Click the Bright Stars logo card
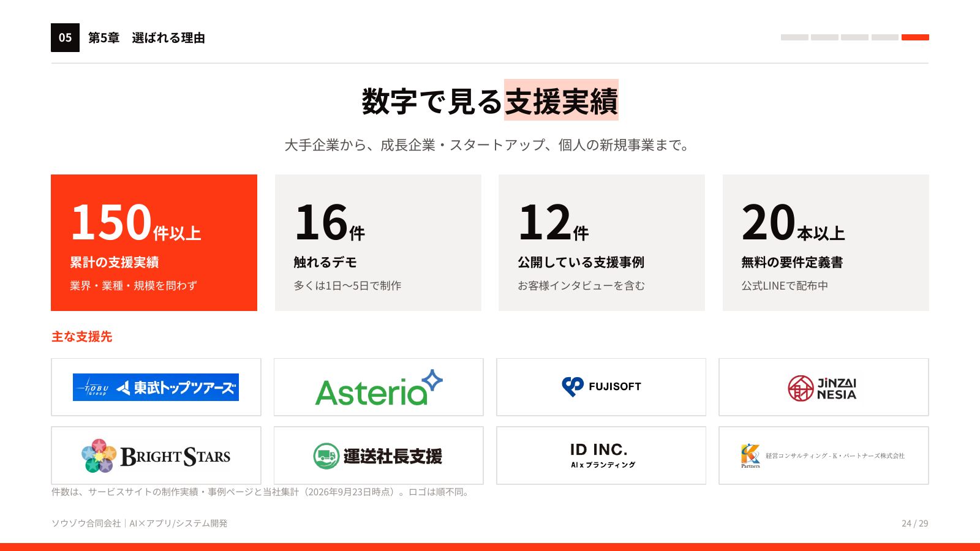The height and width of the screenshot is (551, 980). click(x=156, y=455)
